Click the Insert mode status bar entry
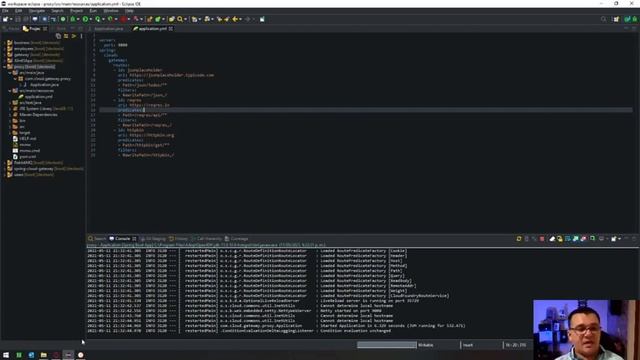Viewport: 640px width, 360px height. point(468,345)
